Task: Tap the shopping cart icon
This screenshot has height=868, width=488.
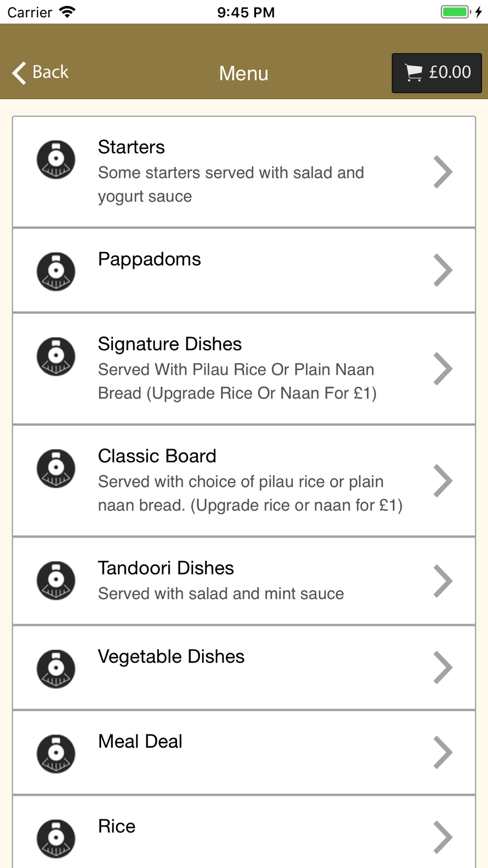Action: 413,73
